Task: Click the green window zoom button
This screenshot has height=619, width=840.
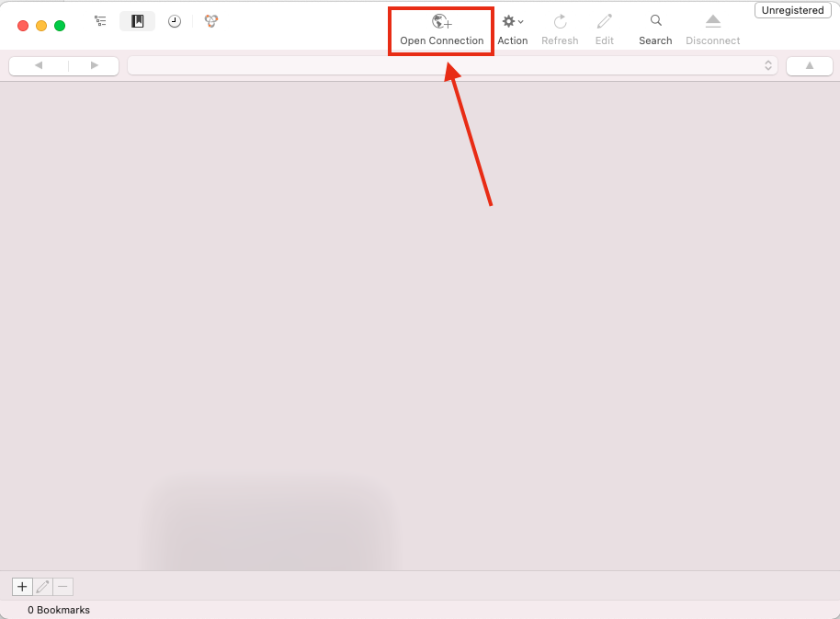Action: tap(60, 26)
